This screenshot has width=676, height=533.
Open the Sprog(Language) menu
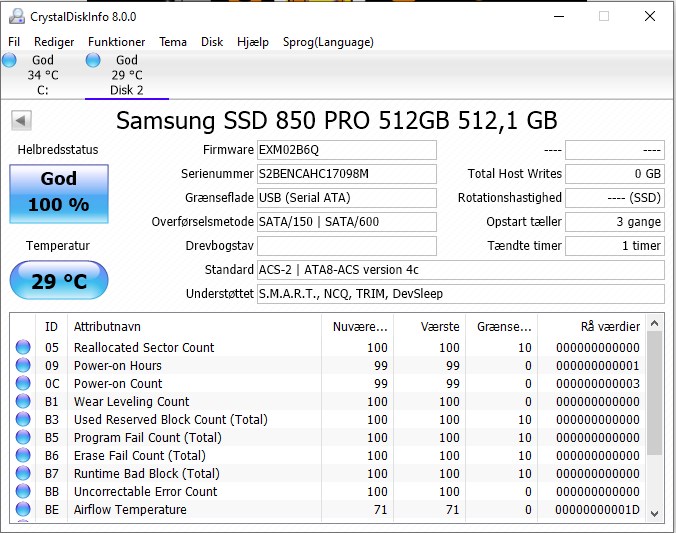click(x=328, y=42)
